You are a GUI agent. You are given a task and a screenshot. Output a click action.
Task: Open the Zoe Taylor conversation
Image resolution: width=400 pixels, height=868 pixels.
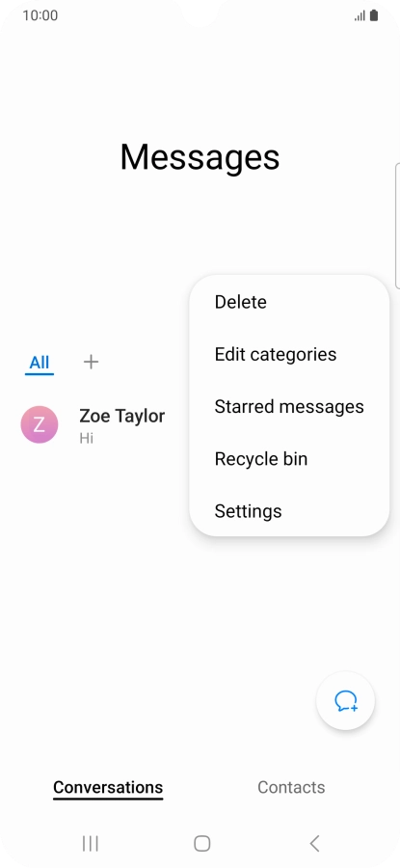(99, 424)
